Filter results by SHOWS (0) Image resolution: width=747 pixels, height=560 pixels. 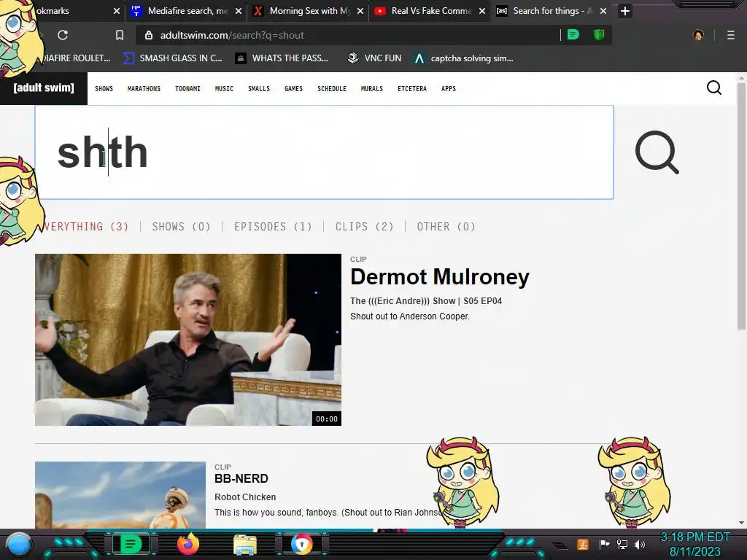(181, 227)
